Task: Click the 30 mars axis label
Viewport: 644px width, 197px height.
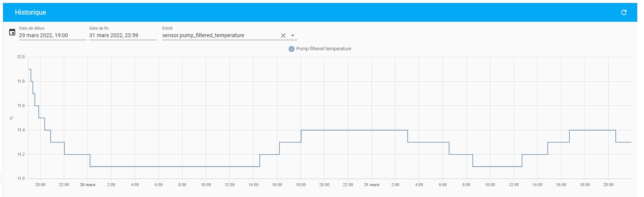Action: click(x=87, y=185)
